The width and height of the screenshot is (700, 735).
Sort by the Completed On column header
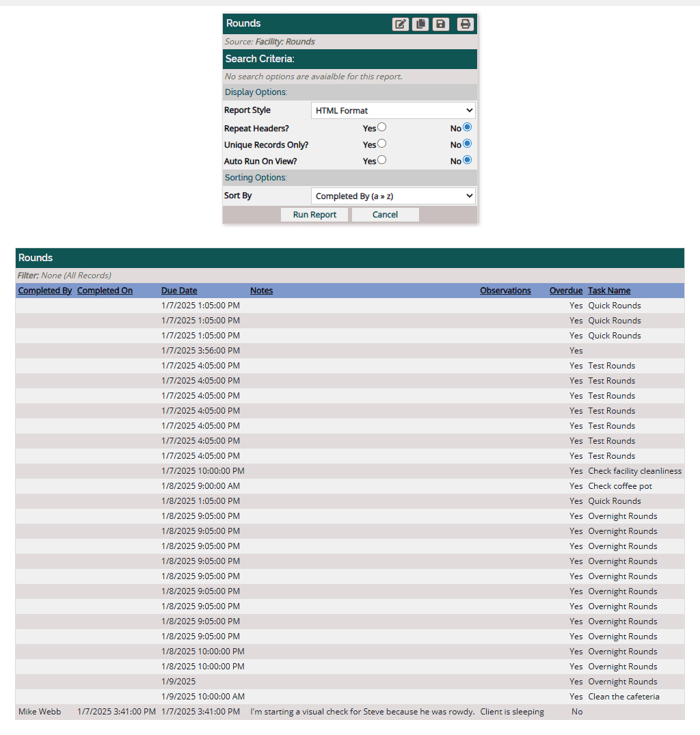pyautogui.click(x=105, y=291)
